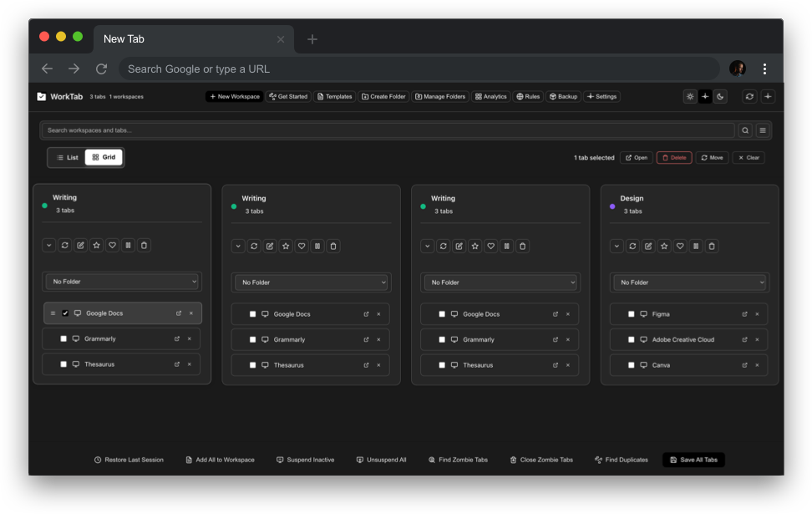Uncheck the Google Docs tab checkbox
Image resolution: width=812 pixels, height=514 pixels.
pos(63,313)
